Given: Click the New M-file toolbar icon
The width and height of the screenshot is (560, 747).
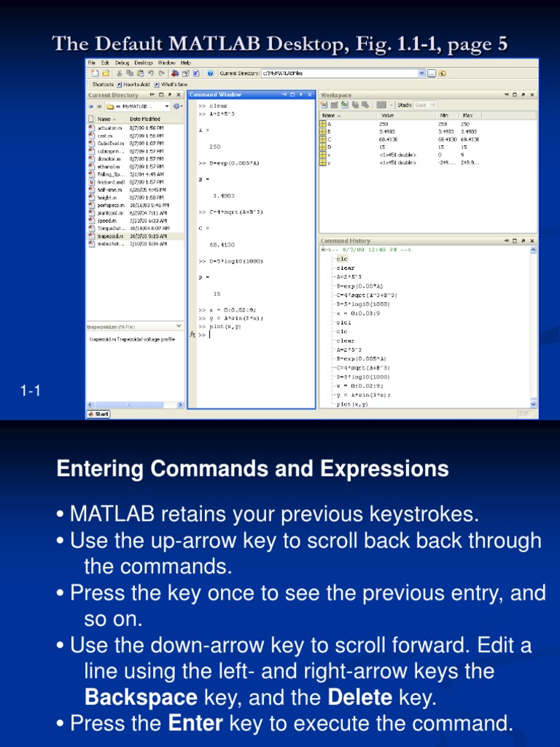Looking at the screenshot, I should [x=96, y=74].
